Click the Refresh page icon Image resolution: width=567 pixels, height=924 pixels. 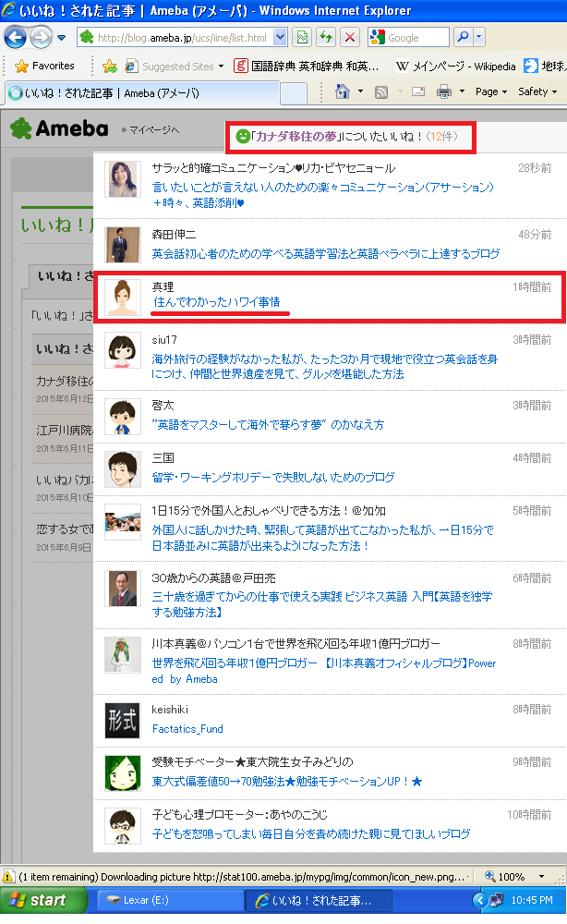326,38
